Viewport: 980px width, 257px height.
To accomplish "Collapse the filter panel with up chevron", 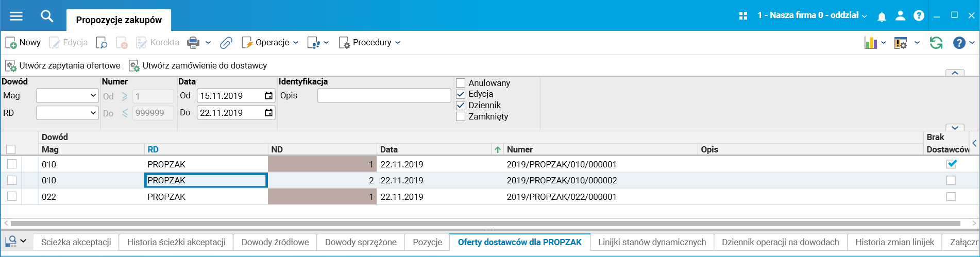I will (955, 73).
